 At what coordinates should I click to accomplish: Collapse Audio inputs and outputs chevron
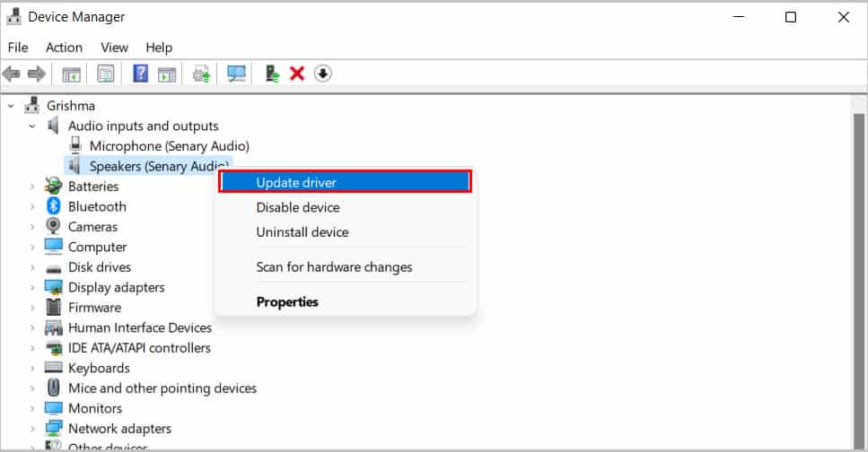tap(32, 126)
